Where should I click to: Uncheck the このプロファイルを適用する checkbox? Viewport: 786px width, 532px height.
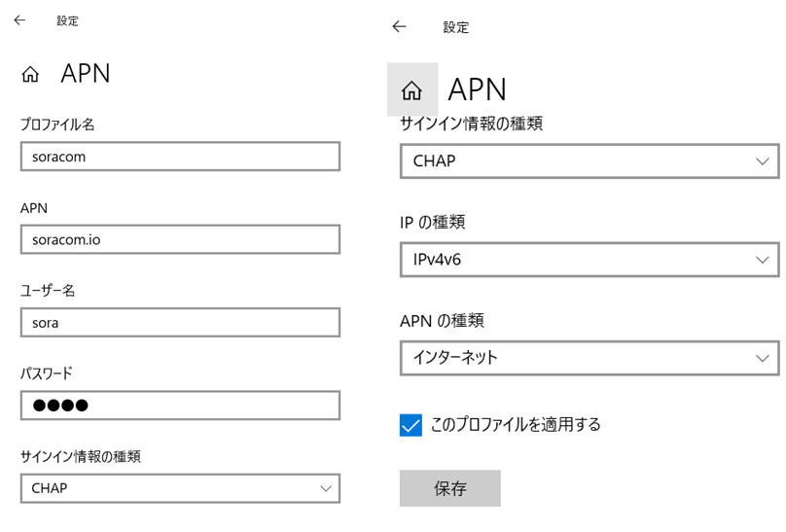pos(411,425)
